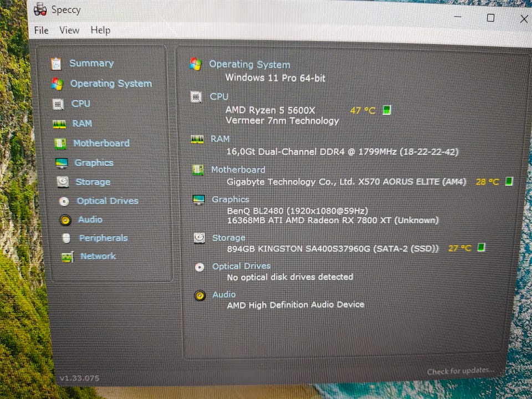Click the Graphics heading link in summary
Viewport: 532px width, 399px height.
[x=231, y=199]
